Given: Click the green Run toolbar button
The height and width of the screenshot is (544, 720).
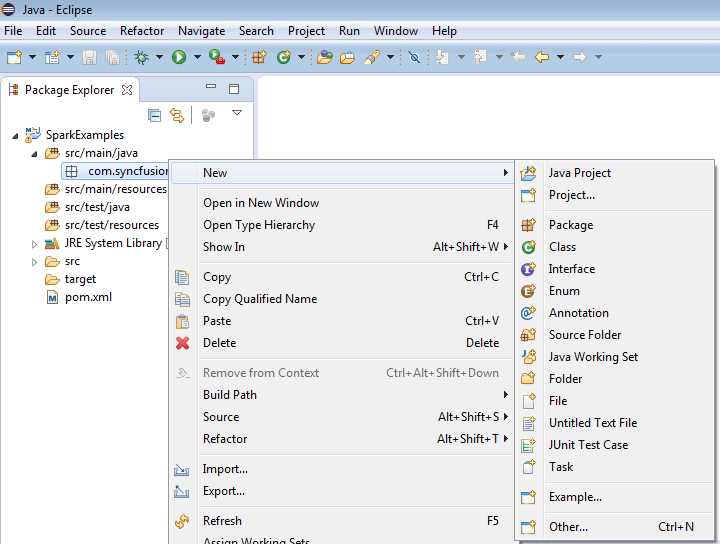Looking at the screenshot, I should (179, 57).
